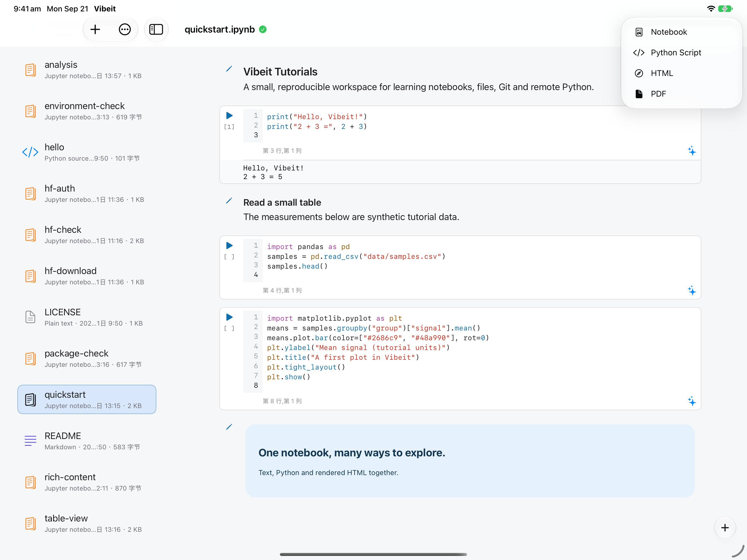Image resolution: width=747 pixels, height=560 pixels.
Task: Open the table-view notebook
Action: click(x=87, y=523)
